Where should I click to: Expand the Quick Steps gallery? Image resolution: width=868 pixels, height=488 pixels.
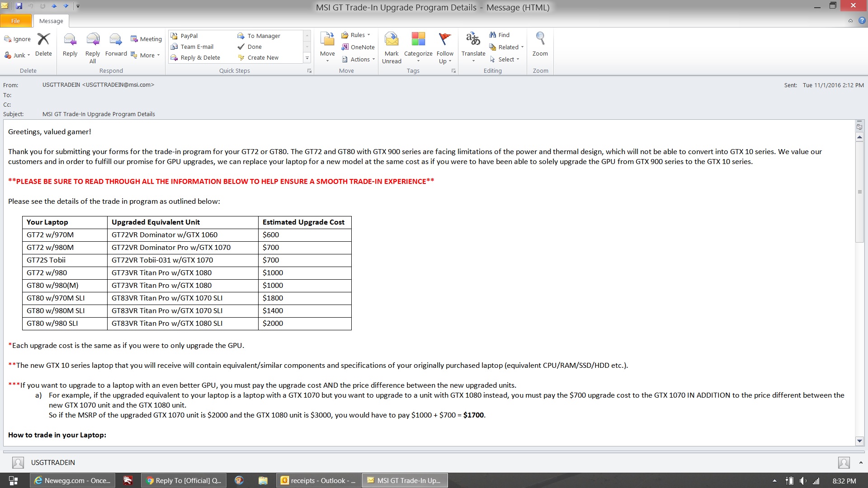pyautogui.click(x=307, y=58)
